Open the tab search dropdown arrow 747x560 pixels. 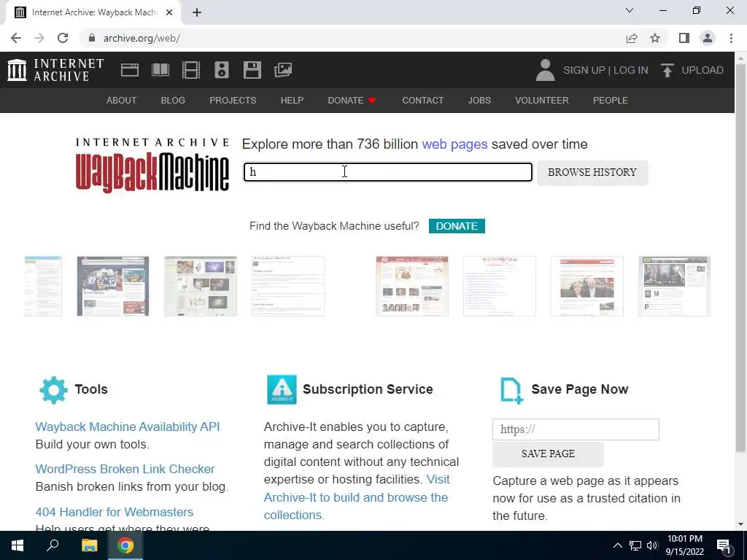pyautogui.click(x=630, y=10)
